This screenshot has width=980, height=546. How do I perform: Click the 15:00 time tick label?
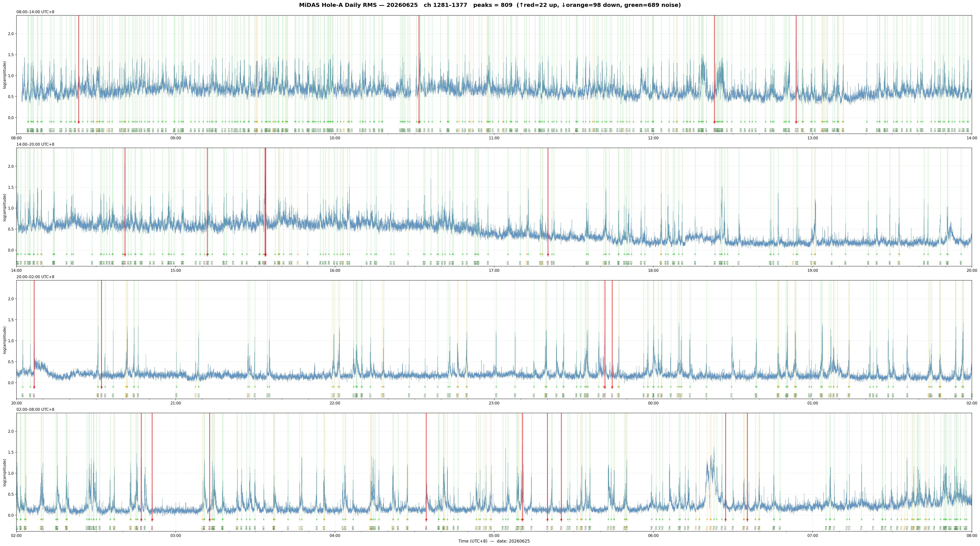[x=176, y=271]
